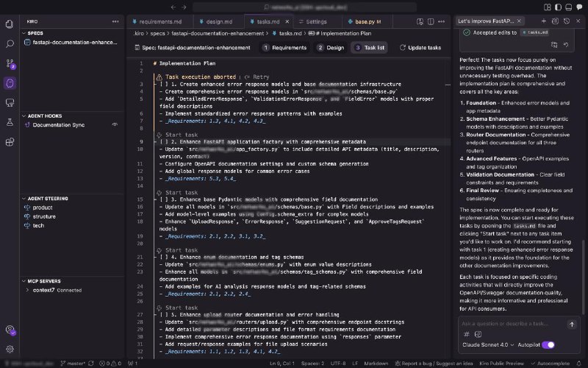Start a new chat session with plus icon
This screenshot has width=588, height=368.
tap(544, 21)
